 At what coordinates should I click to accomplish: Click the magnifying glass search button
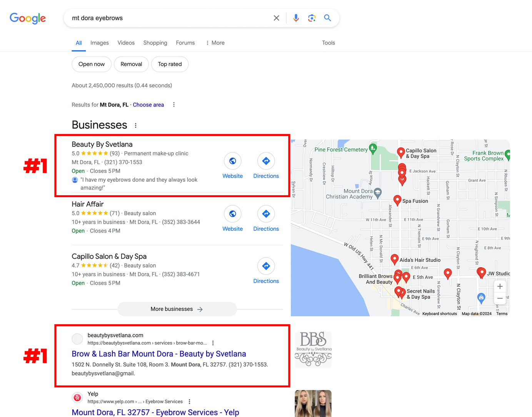pos(327,18)
